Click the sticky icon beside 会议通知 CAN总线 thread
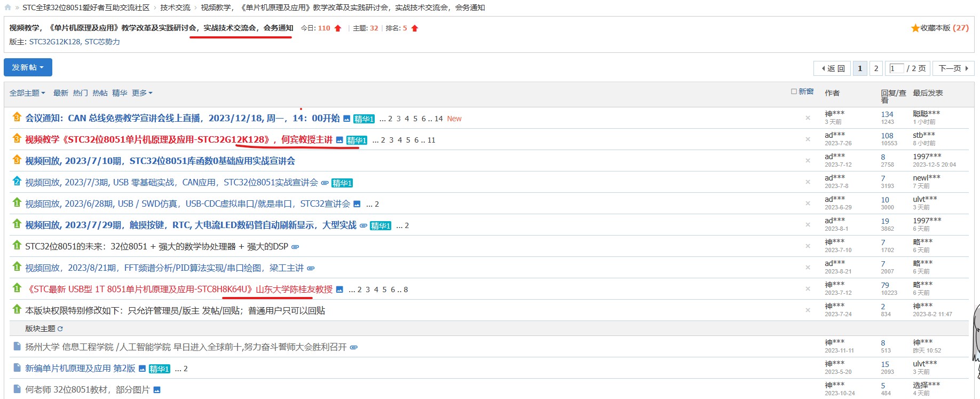The width and height of the screenshot is (980, 399). (x=17, y=117)
